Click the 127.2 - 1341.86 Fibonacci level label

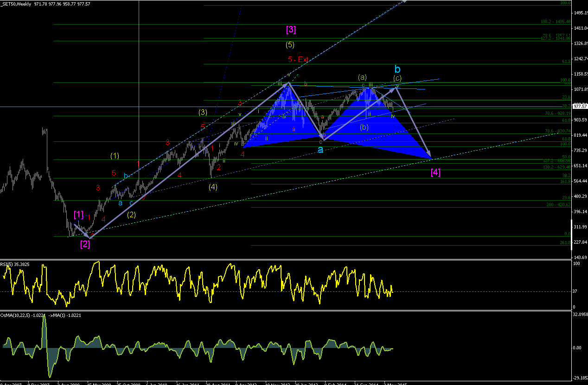pos(555,38)
